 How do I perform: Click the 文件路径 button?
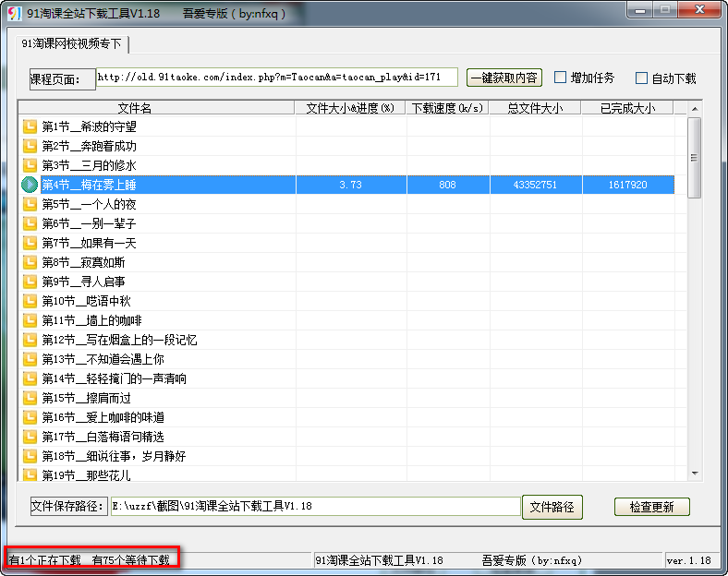[552, 507]
